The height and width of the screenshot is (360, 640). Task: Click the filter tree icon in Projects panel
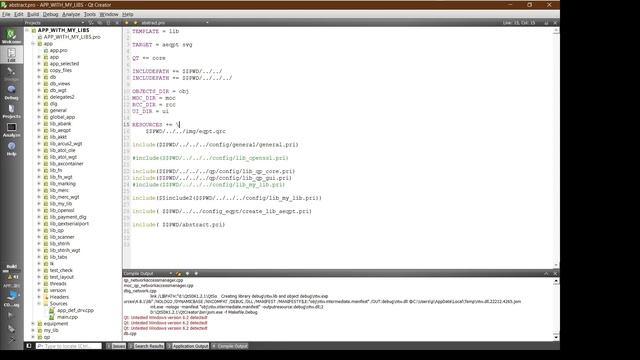point(91,23)
